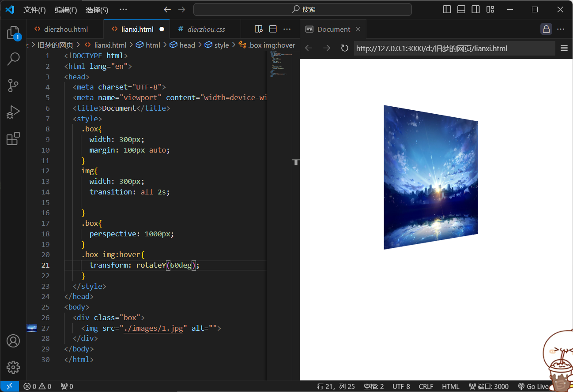573x392 pixels.
Task: Start Go Live server
Action: click(533, 386)
